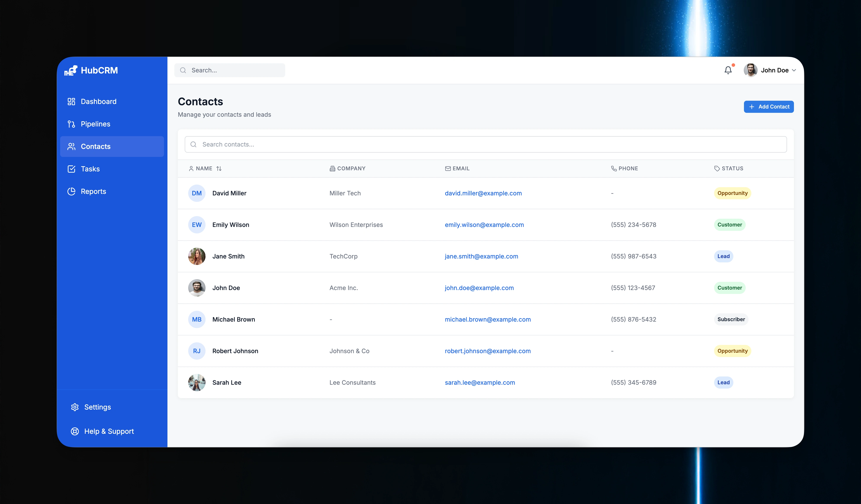Click the phone icon in Phone header

click(x=614, y=169)
